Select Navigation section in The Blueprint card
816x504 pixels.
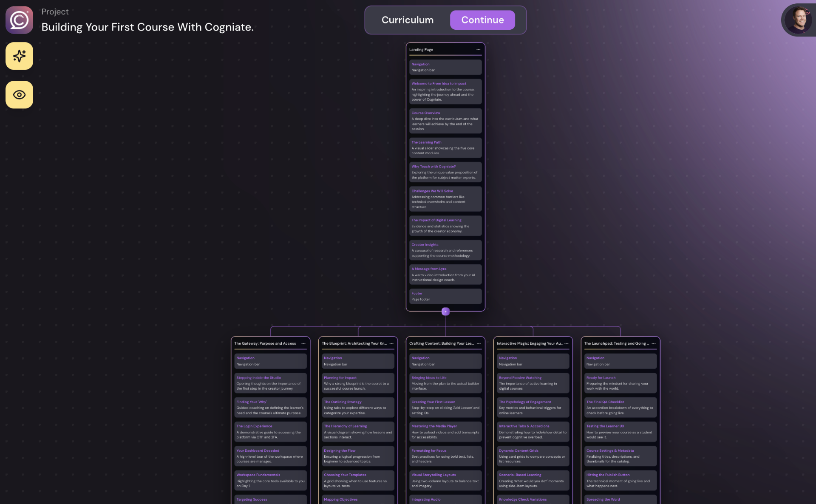pos(358,361)
